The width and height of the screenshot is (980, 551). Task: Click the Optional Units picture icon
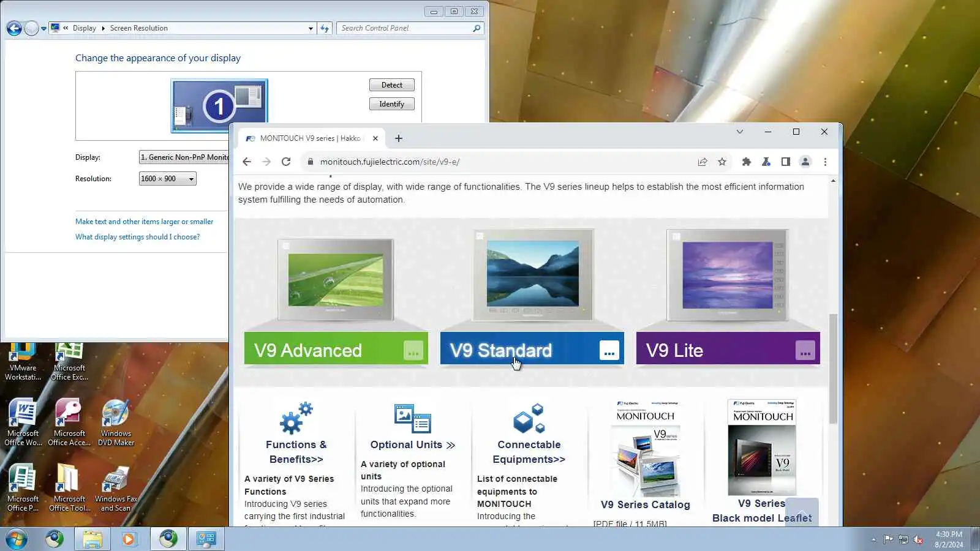(x=413, y=418)
